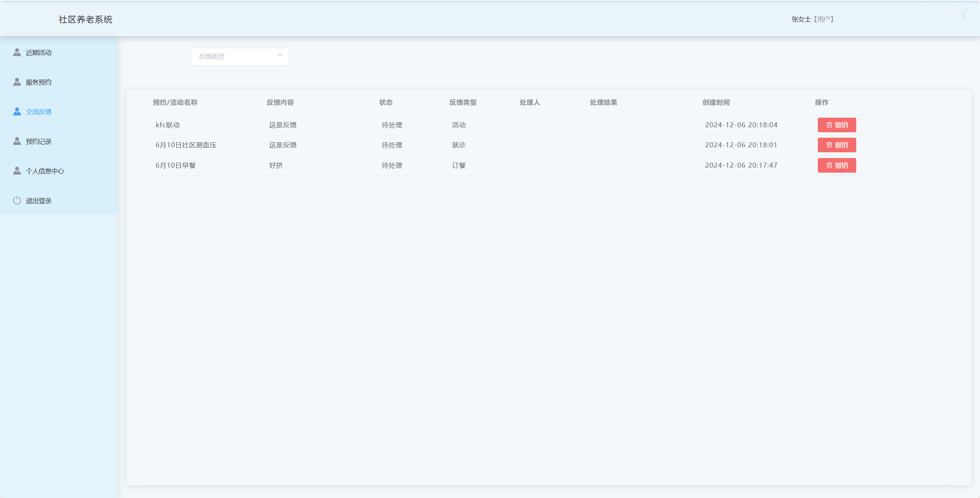Select the 预约记录 sidebar entry

38,141
